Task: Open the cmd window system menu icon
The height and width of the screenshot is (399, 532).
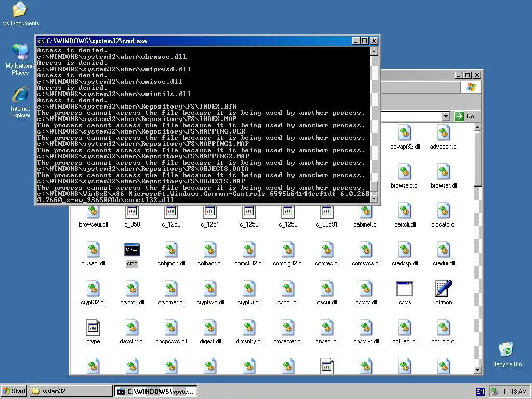Action: (41, 41)
